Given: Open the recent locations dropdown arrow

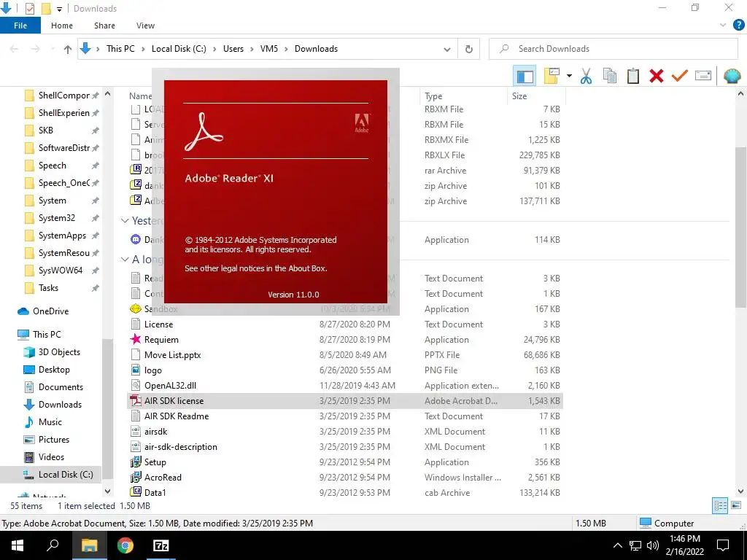Looking at the screenshot, I should coord(53,49).
